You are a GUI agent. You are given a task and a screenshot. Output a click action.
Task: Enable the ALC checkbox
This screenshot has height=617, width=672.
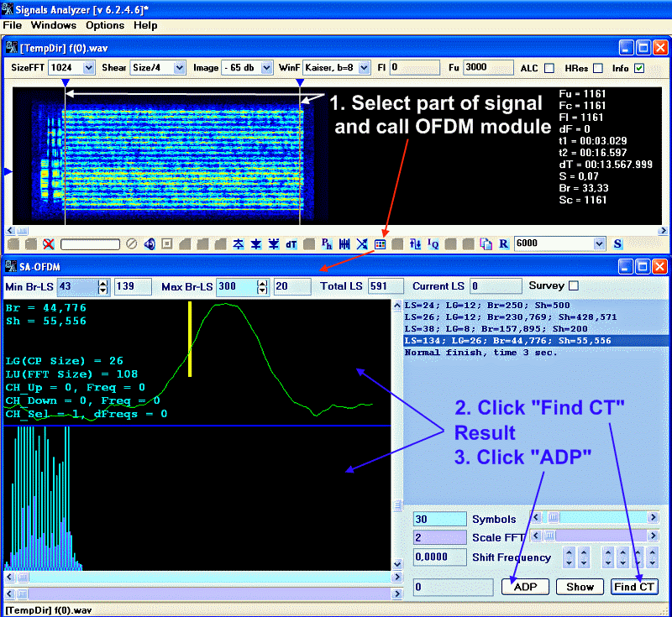point(549,68)
